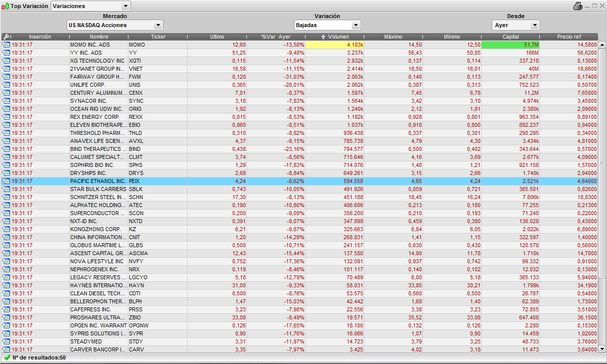
Task: Click chart icon on PACIFIC ETHANOL row
Action: pyautogui.click(x=6, y=181)
